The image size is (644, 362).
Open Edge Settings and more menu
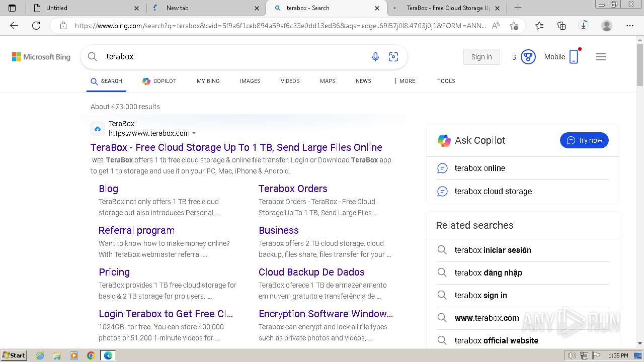[x=630, y=26]
